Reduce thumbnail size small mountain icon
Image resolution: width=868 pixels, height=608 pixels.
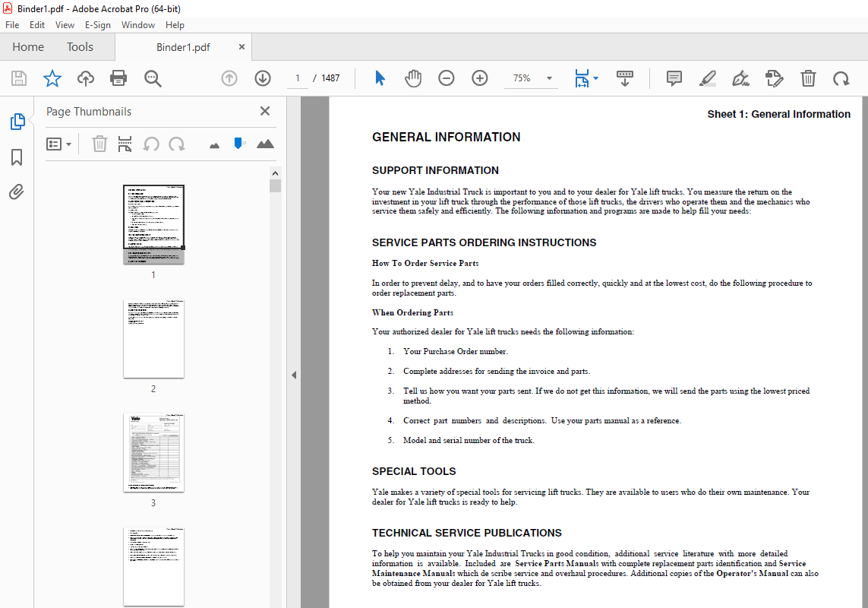(215, 146)
